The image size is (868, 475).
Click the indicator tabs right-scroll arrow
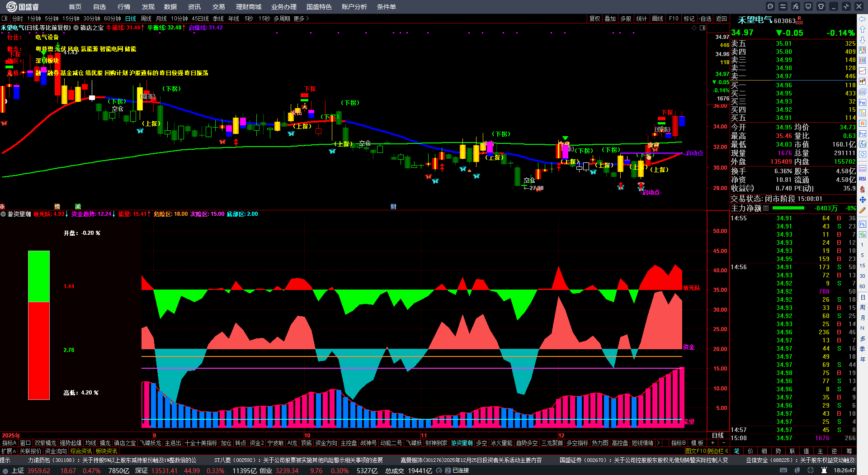658,443
